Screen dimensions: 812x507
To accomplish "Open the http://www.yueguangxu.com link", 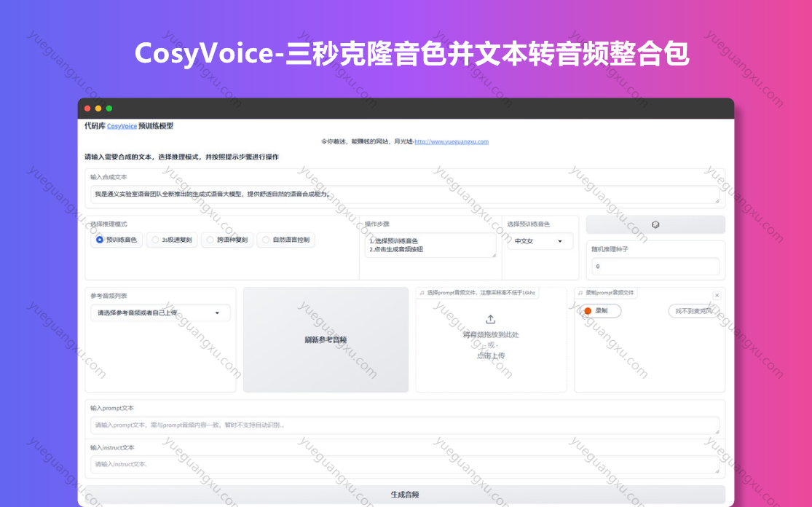I will 452,141.
